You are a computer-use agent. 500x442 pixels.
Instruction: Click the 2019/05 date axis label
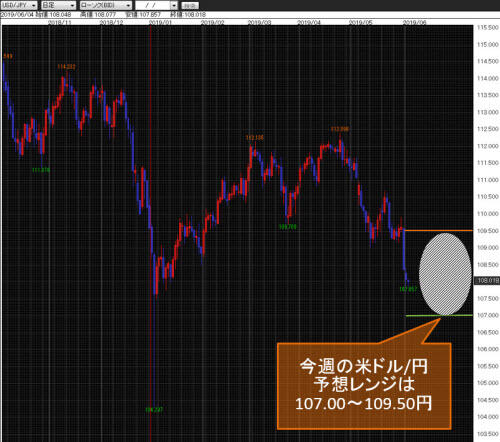coord(360,23)
